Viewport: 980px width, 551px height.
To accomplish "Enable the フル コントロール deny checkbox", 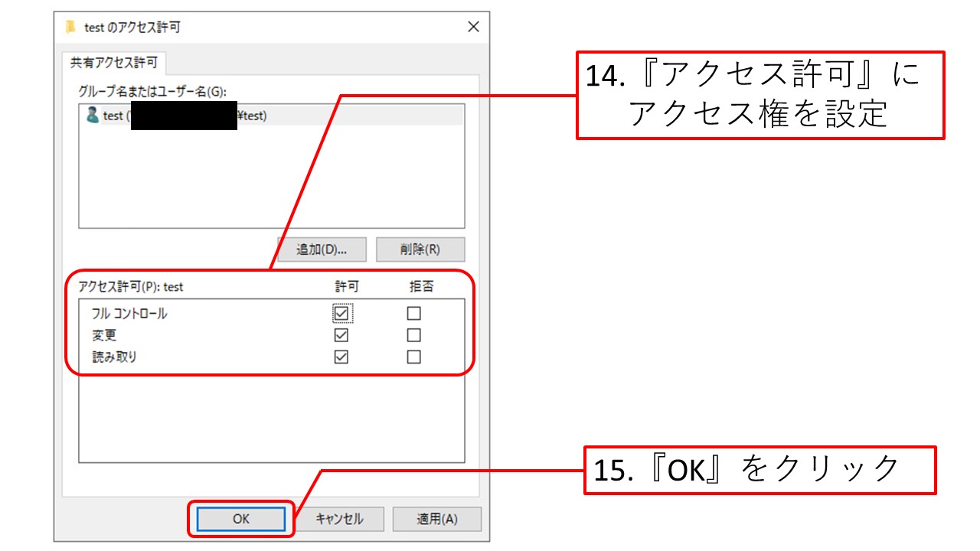I will click(413, 313).
